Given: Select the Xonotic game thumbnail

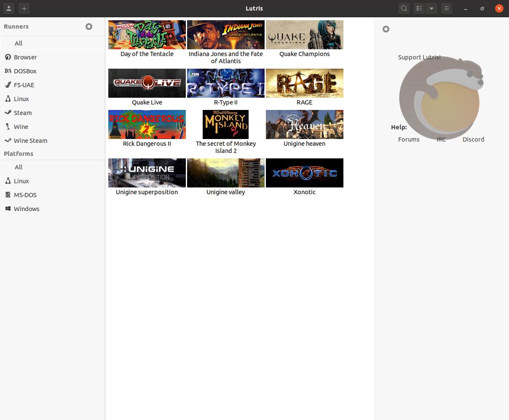Looking at the screenshot, I should pos(304,173).
